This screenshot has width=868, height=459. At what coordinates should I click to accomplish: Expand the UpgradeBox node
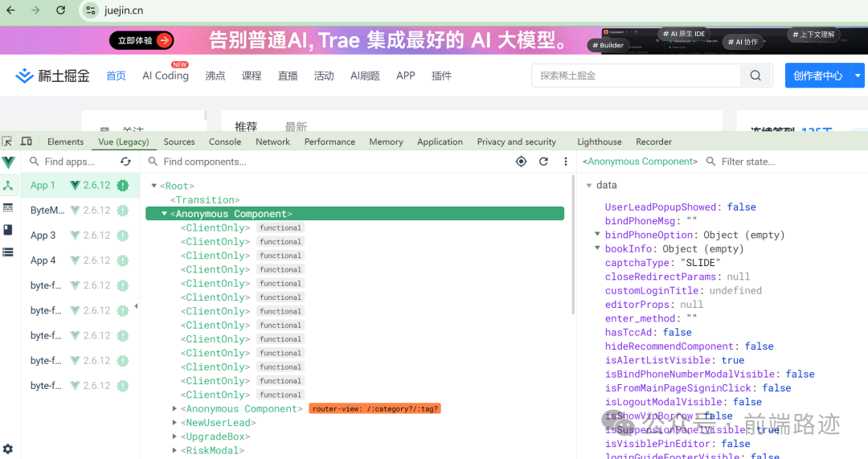[174, 436]
